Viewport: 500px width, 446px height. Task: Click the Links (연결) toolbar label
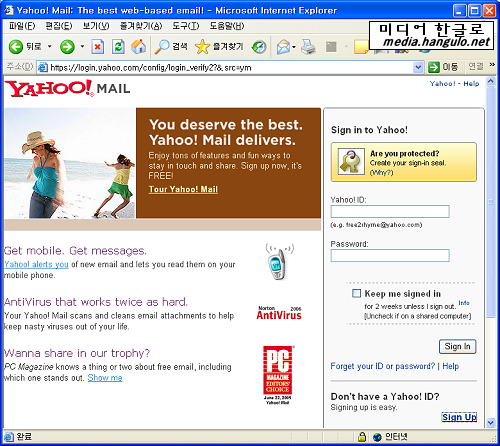[x=476, y=66]
